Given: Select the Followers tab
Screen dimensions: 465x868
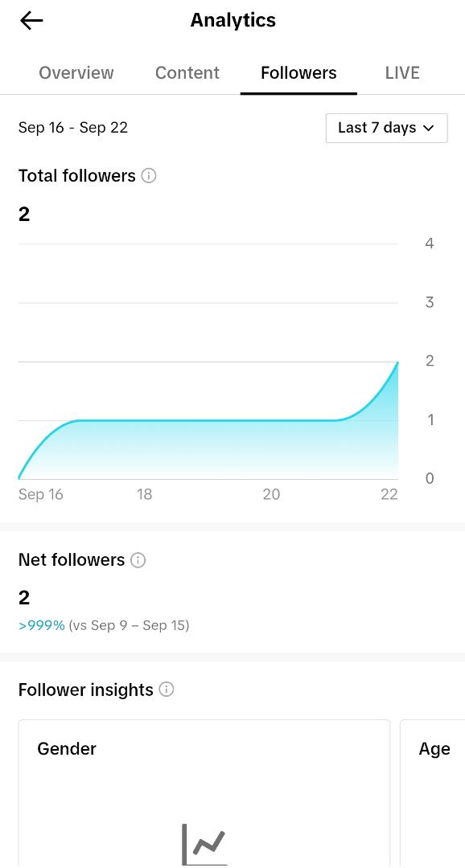Looking at the screenshot, I should (x=298, y=73).
